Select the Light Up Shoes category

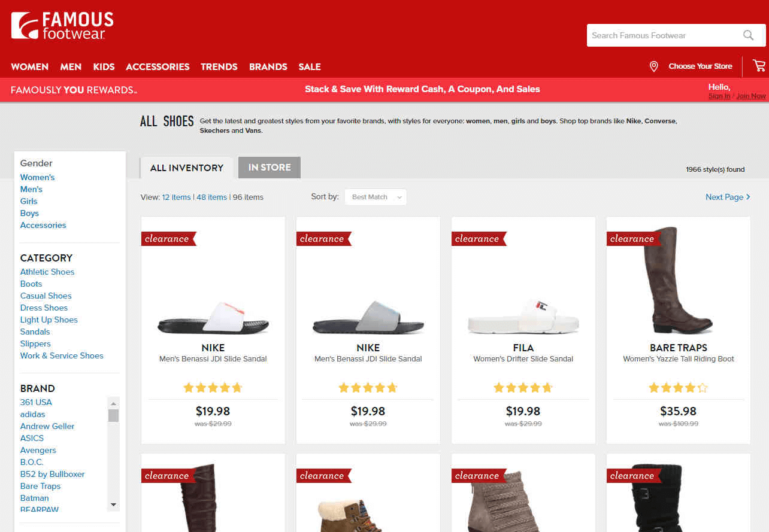(x=49, y=320)
